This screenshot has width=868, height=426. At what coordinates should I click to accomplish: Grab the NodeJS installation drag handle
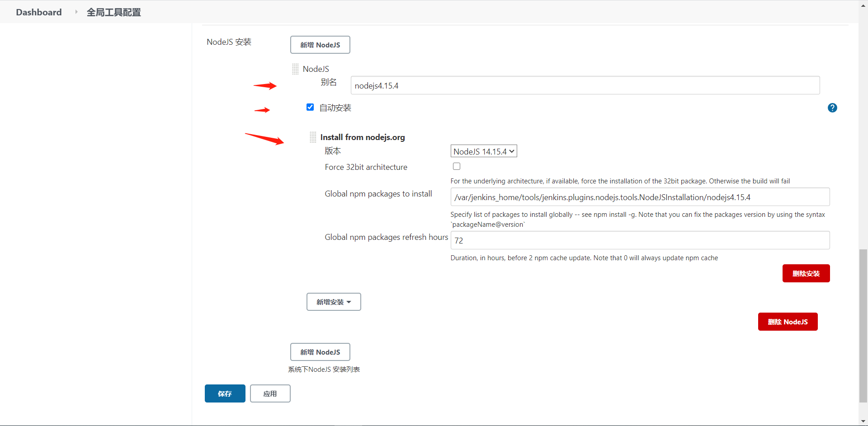pos(295,69)
